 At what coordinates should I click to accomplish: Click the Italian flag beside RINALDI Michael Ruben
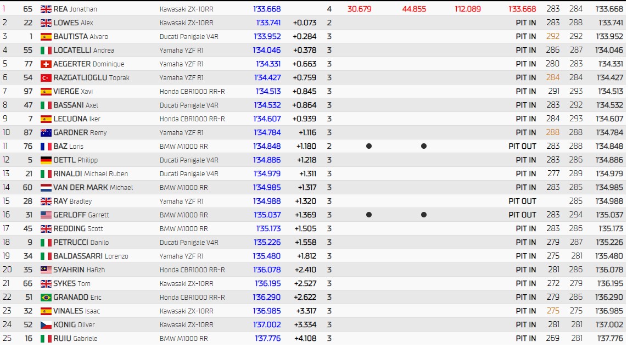(x=46, y=173)
